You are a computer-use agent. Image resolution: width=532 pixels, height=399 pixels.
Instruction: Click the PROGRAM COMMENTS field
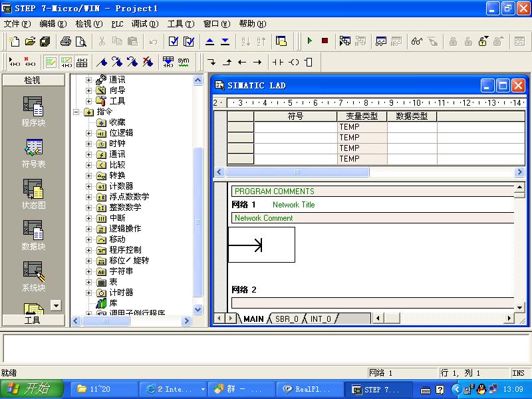(372, 192)
